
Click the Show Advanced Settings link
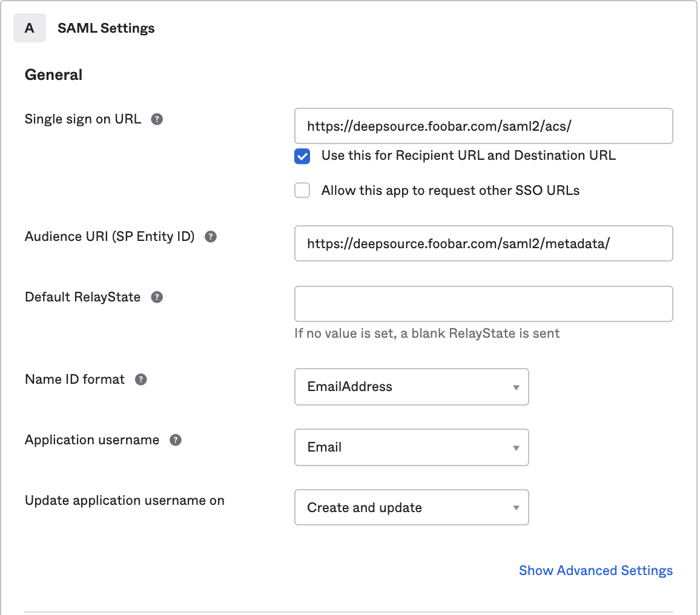pyautogui.click(x=595, y=570)
